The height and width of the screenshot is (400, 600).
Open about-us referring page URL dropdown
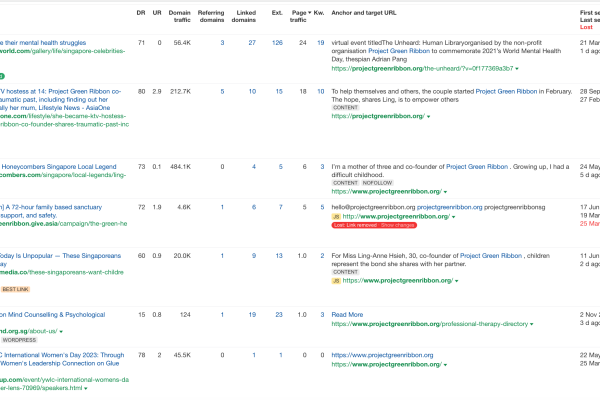coord(61,331)
